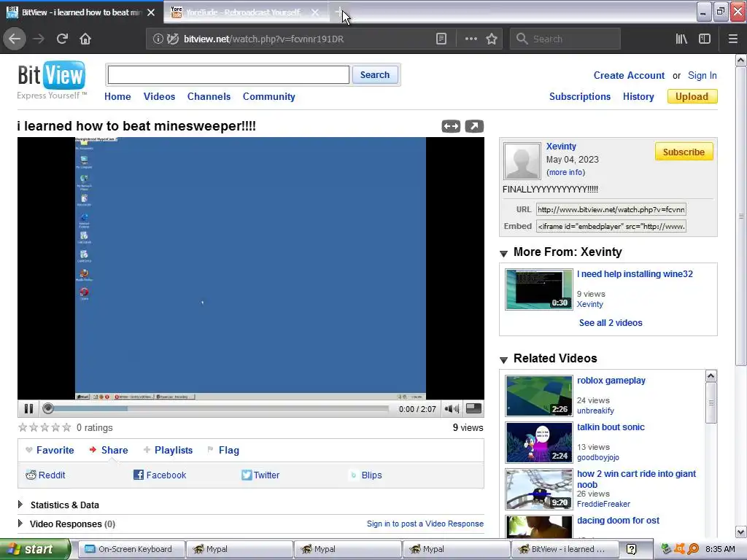This screenshot has width=747, height=560.
Task: Click the Create Account link
Action: point(629,75)
